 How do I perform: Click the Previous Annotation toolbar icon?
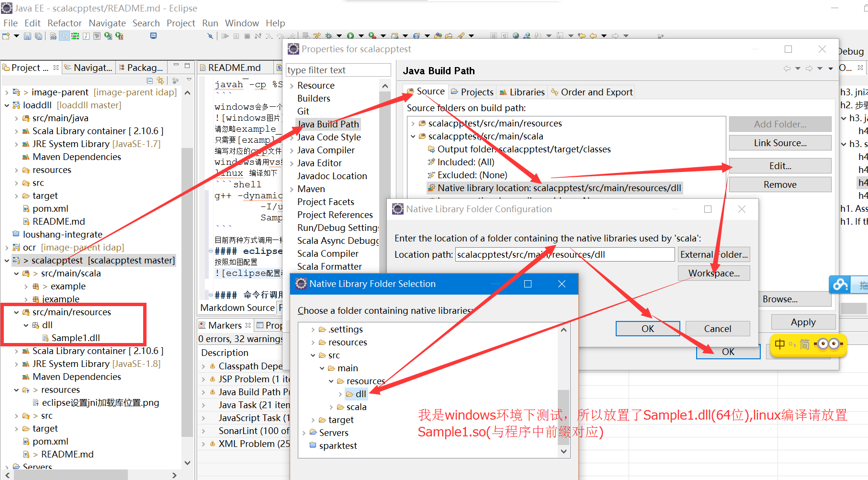click(x=560, y=35)
